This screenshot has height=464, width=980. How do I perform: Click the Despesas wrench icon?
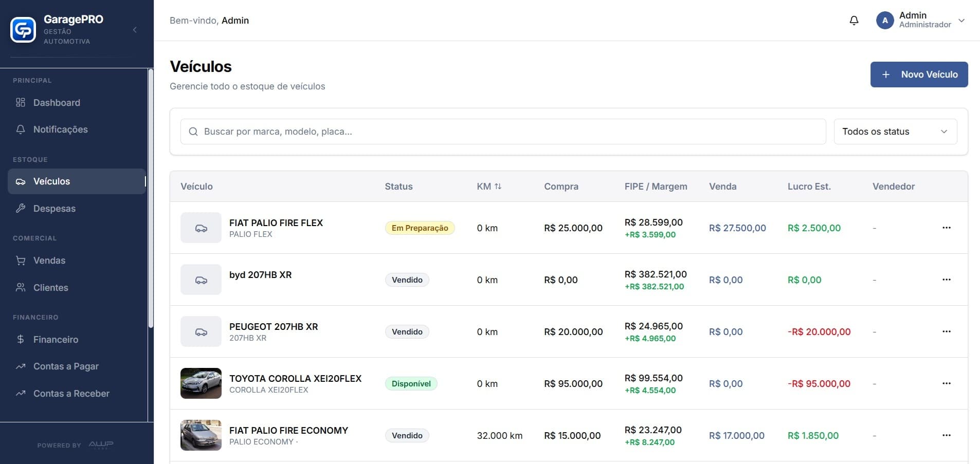[21, 208]
